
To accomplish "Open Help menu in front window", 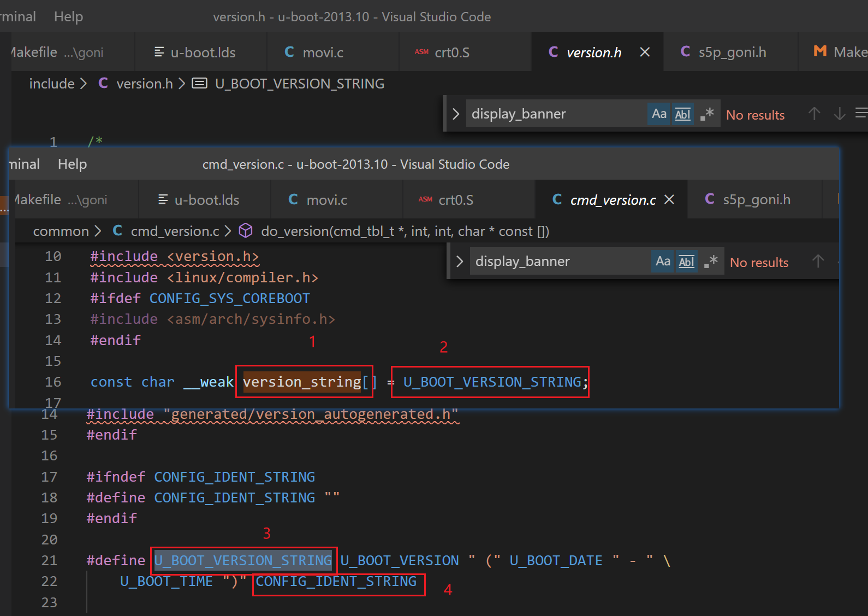I will point(73,164).
